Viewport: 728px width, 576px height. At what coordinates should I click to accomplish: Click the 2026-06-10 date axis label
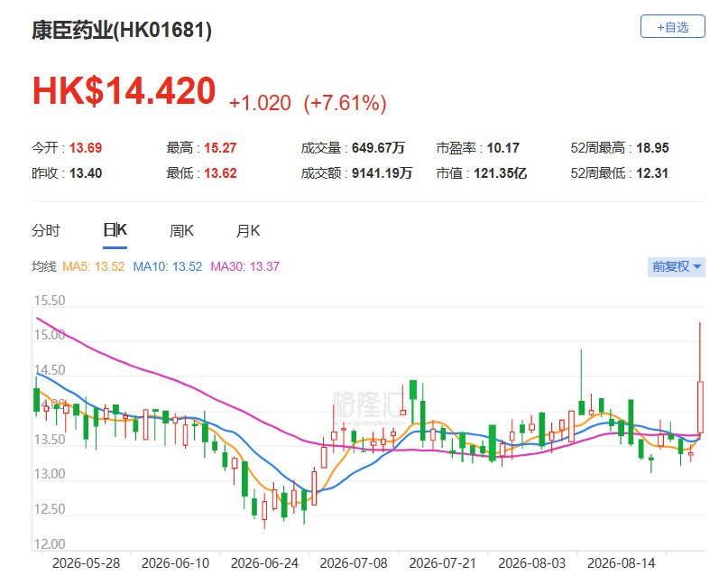(176, 563)
